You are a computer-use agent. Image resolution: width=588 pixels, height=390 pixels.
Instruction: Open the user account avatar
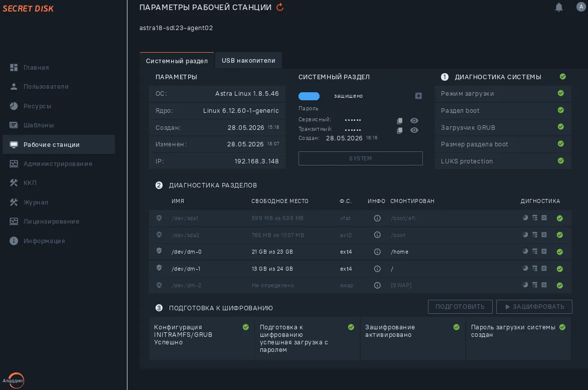click(581, 7)
